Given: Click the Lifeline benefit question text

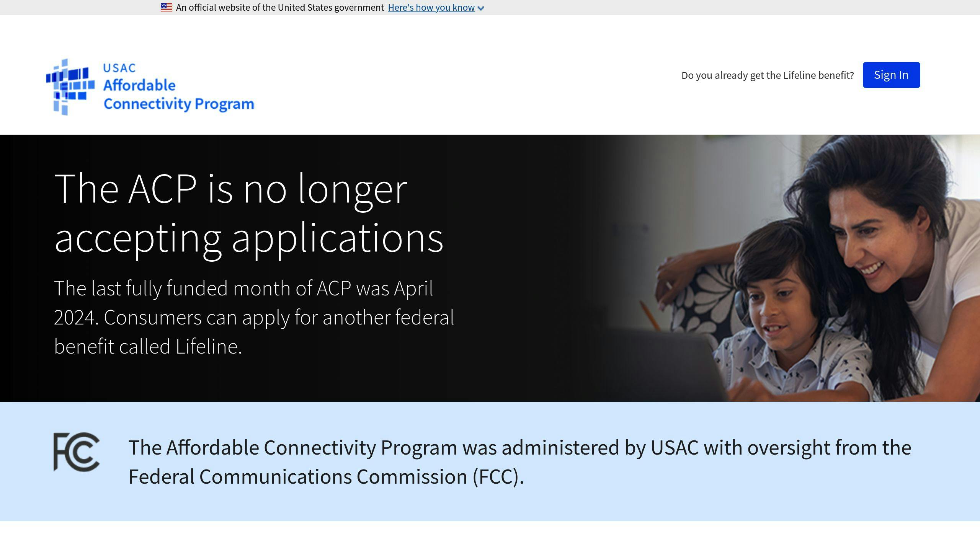Looking at the screenshot, I should click(x=767, y=75).
